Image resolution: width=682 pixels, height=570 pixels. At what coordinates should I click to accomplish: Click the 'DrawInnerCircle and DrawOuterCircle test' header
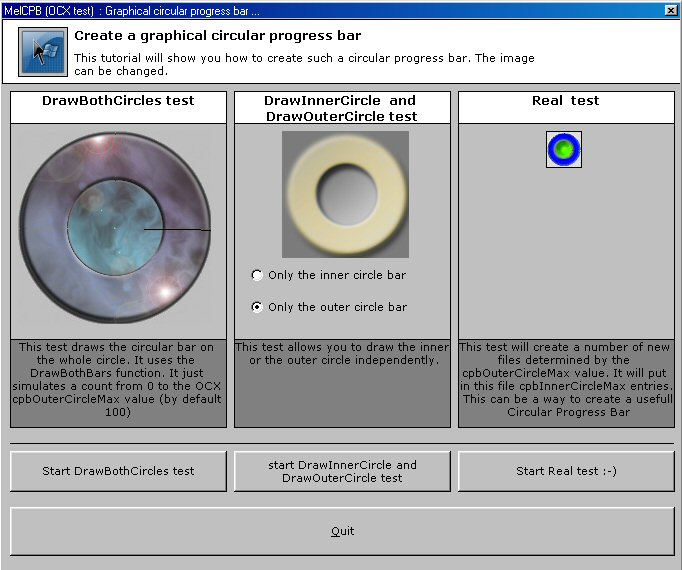click(342, 108)
